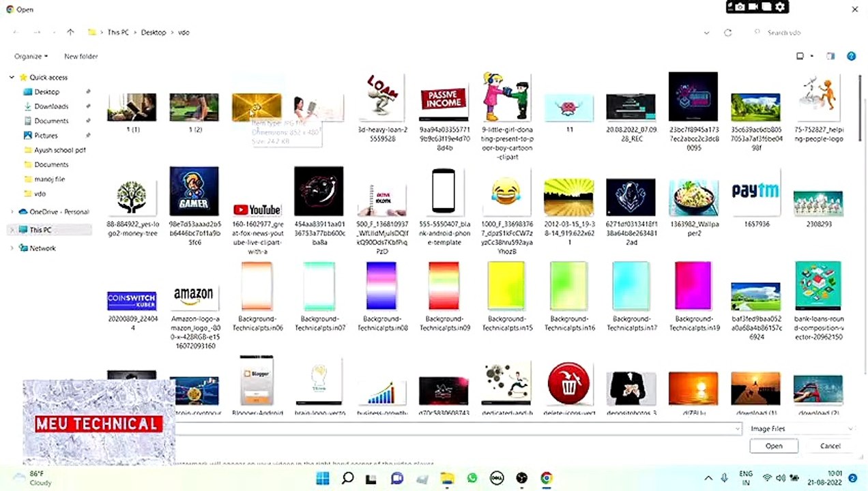Expand the OneDrive - Personal node
This screenshot has width=868, height=491.
[x=12, y=211]
